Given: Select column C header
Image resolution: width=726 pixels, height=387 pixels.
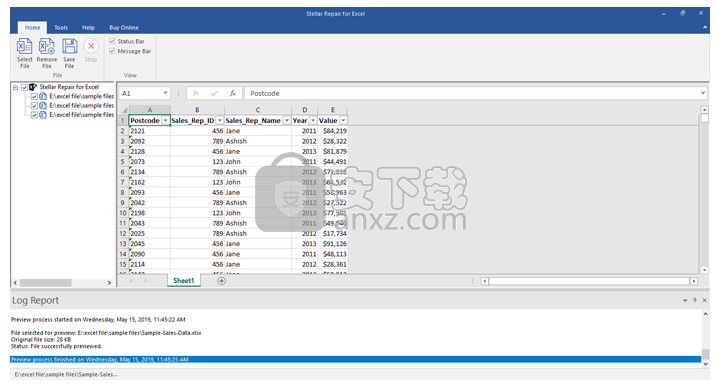Looking at the screenshot, I should point(258,110).
